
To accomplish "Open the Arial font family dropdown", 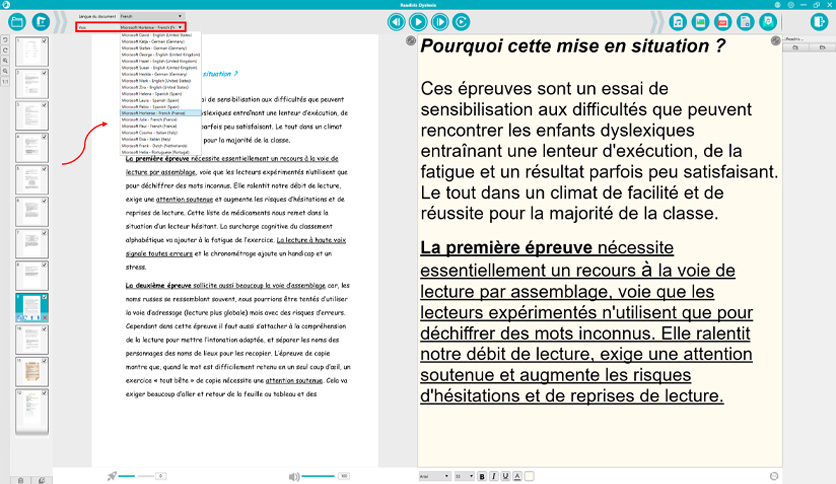I will click(x=434, y=476).
